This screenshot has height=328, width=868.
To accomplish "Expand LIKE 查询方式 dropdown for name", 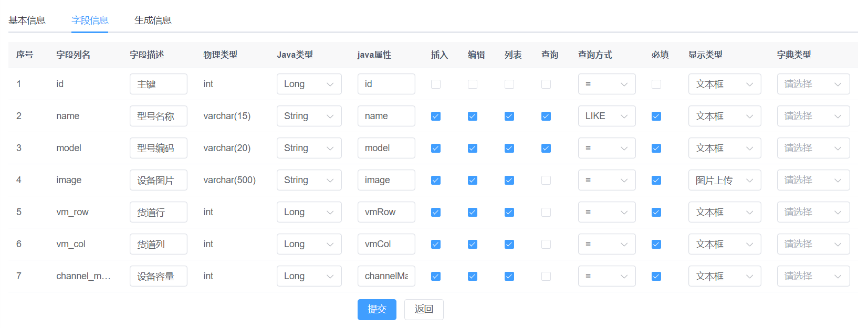I will tap(606, 117).
